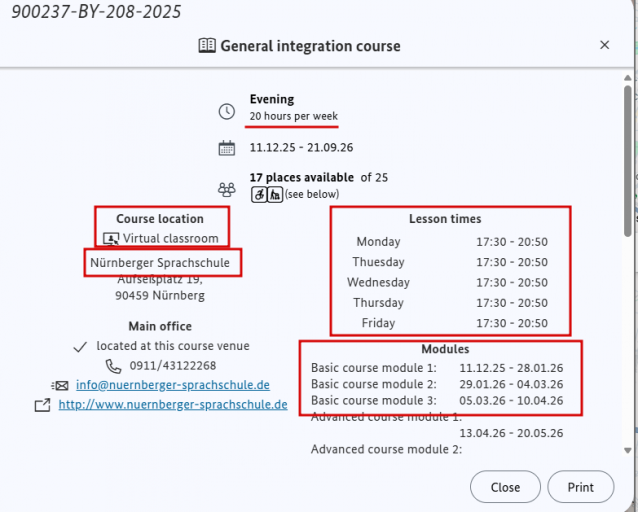Click the scrollbar down arrow

coord(628,450)
